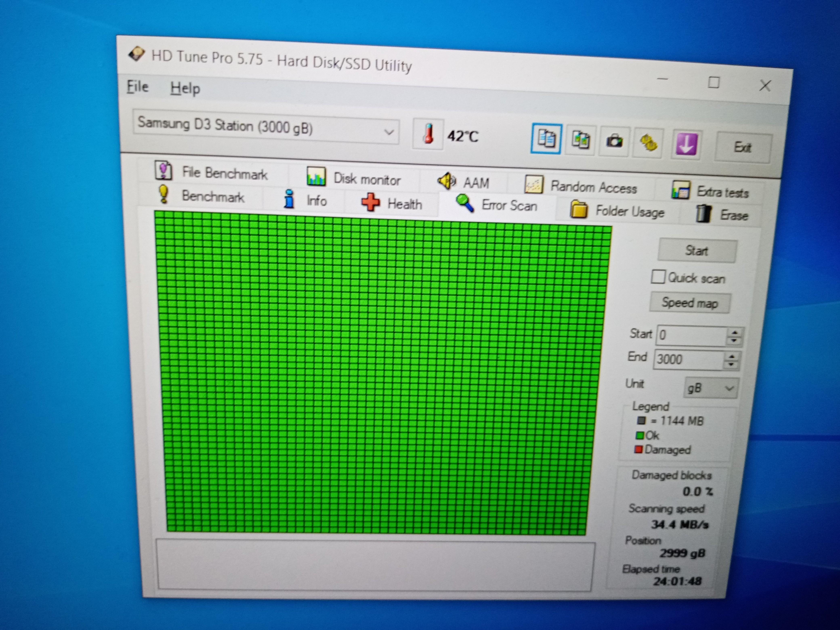This screenshot has height=630, width=840.
Task: Increase the Start value with up arrow
Action: (x=735, y=332)
